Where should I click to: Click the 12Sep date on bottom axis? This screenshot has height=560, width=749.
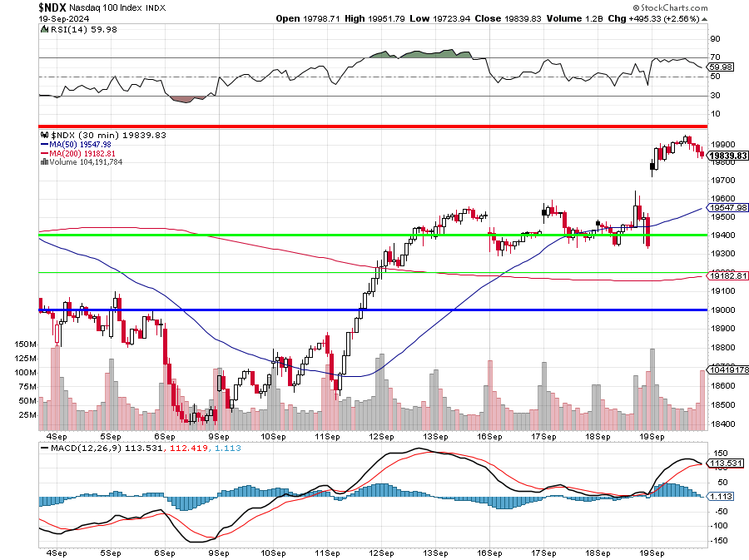(x=380, y=435)
